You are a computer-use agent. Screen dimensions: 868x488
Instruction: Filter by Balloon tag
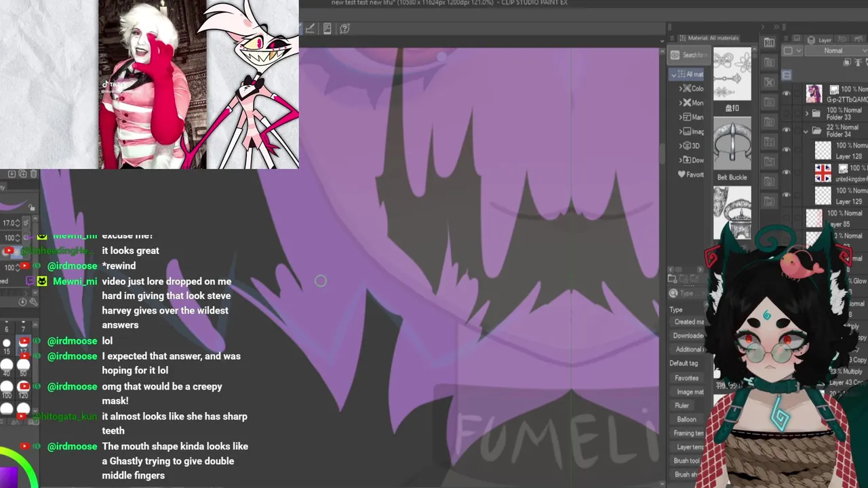[x=686, y=420]
